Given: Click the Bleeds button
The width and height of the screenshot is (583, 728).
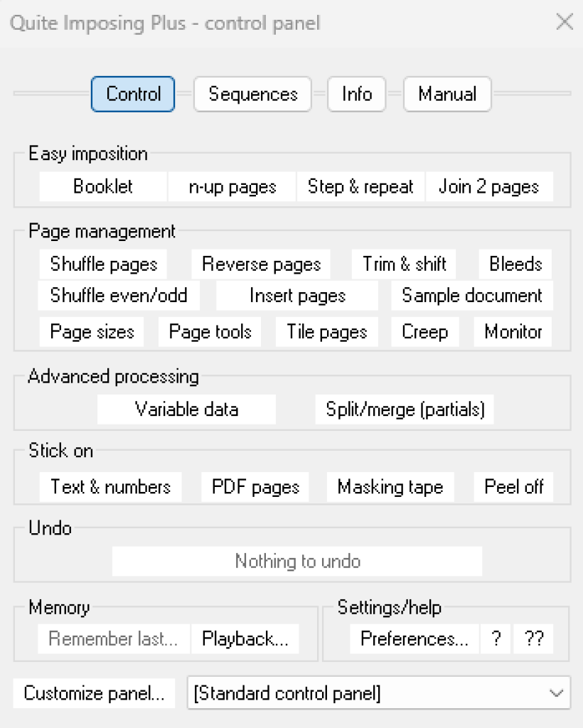Looking at the screenshot, I should pyautogui.click(x=515, y=264).
